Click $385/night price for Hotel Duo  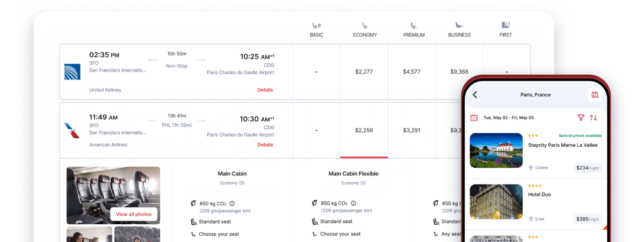point(587,219)
